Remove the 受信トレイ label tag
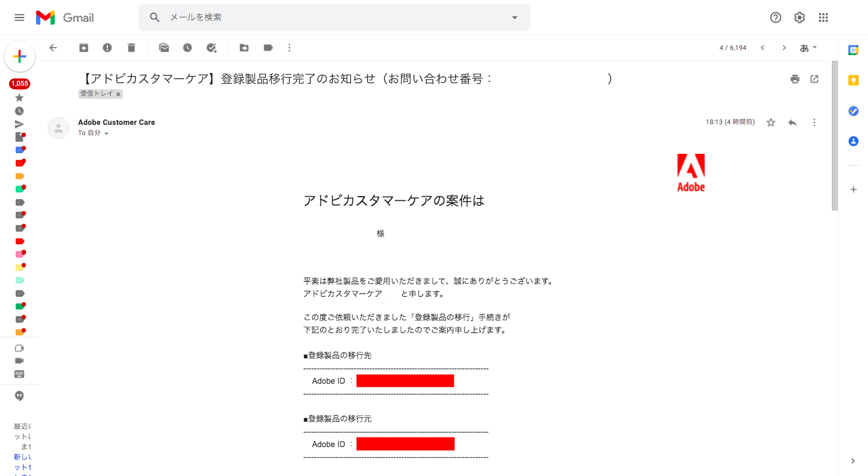Viewport: 868px width, 476px height. [119, 94]
